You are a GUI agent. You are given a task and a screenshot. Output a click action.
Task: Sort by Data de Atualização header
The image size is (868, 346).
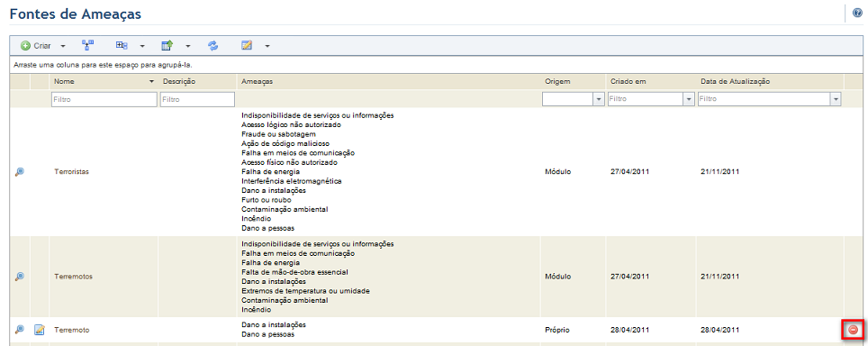pyautogui.click(x=736, y=81)
